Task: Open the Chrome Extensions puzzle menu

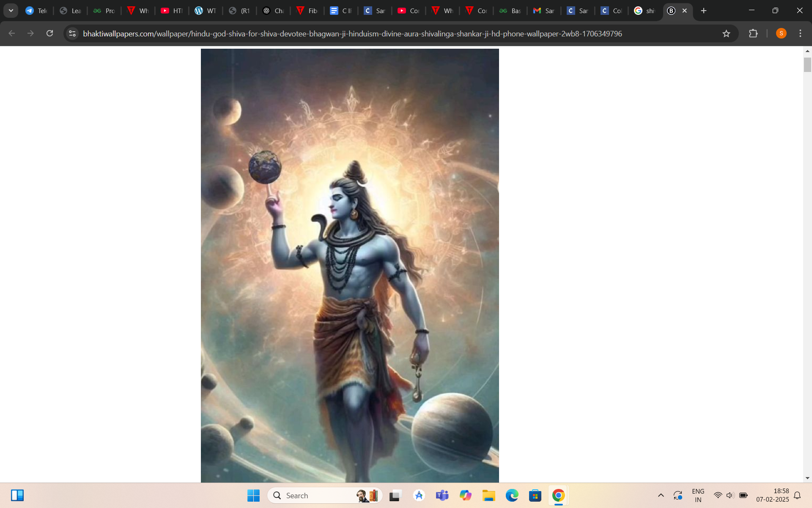Action: (753, 33)
